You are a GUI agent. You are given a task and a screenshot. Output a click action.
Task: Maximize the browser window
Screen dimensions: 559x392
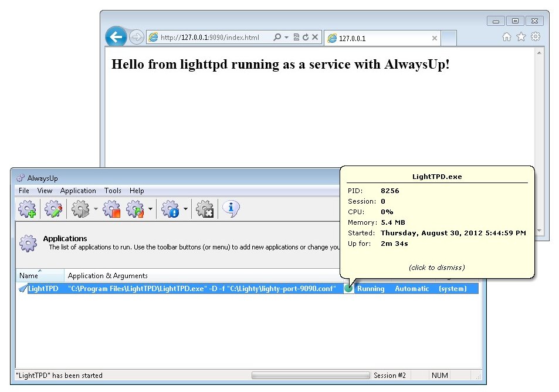pyautogui.click(x=515, y=21)
